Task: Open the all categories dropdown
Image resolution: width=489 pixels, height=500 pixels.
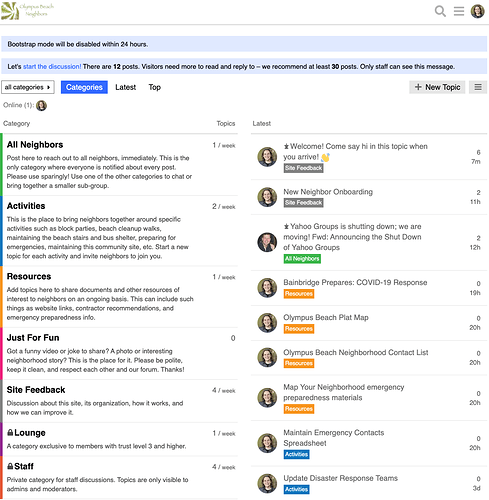Action: [x=28, y=87]
